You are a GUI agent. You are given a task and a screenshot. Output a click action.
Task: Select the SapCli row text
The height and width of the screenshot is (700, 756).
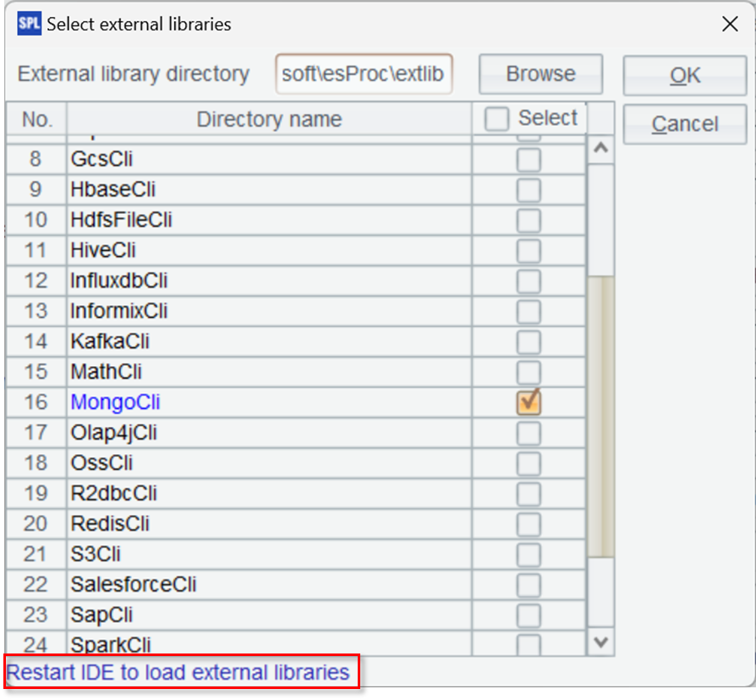pos(101,615)
